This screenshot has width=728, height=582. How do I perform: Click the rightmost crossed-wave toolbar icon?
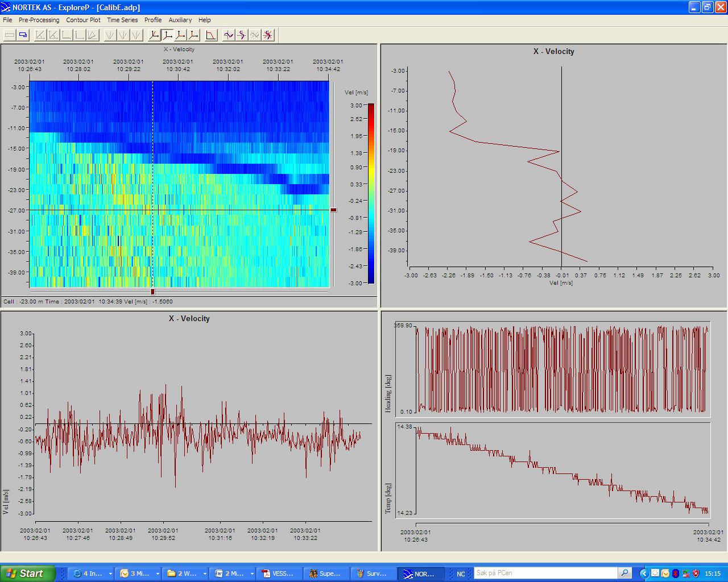pyautogui.click(x=268, y=35)
